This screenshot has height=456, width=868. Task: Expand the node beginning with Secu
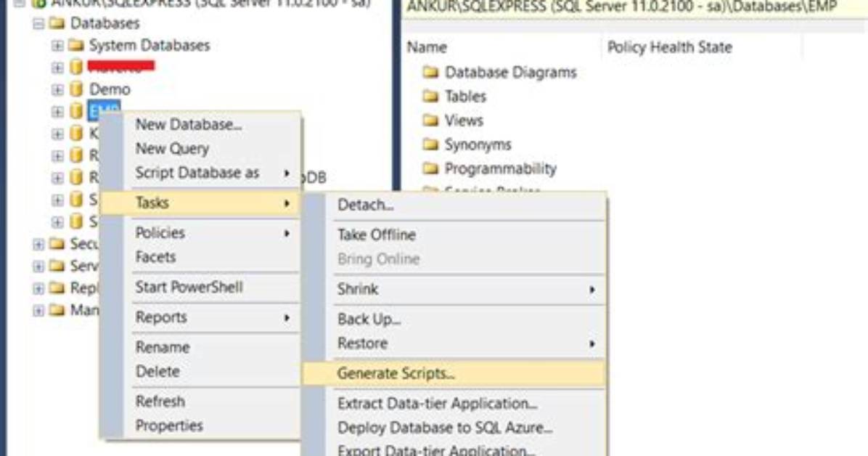38,245
